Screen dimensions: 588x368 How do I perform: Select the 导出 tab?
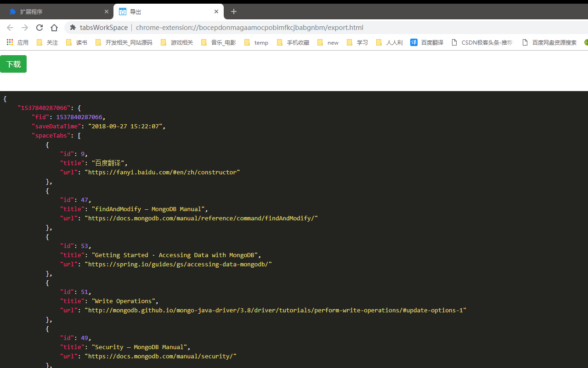click(x=168, y=11)
